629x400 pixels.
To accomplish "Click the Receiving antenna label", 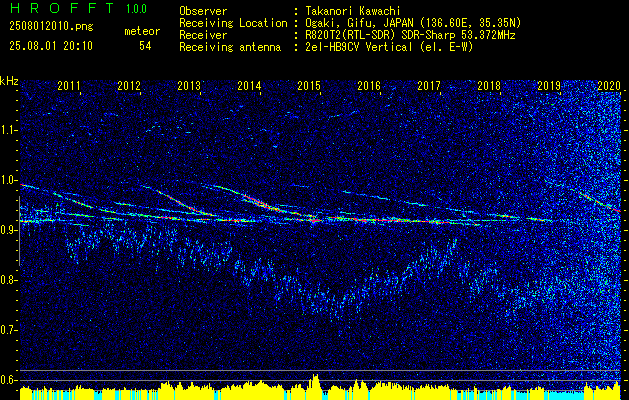I will pyautogui.click(x=230, y=47).
